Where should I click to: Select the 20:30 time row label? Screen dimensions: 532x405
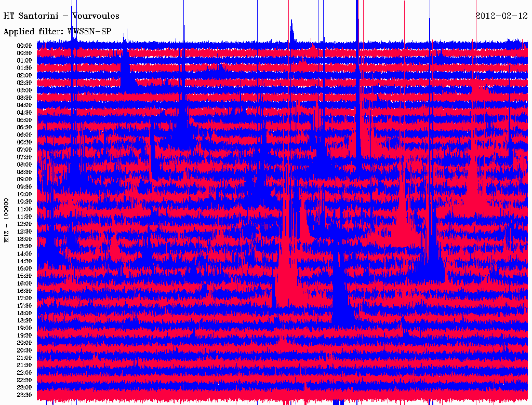(x=24, y=350)
